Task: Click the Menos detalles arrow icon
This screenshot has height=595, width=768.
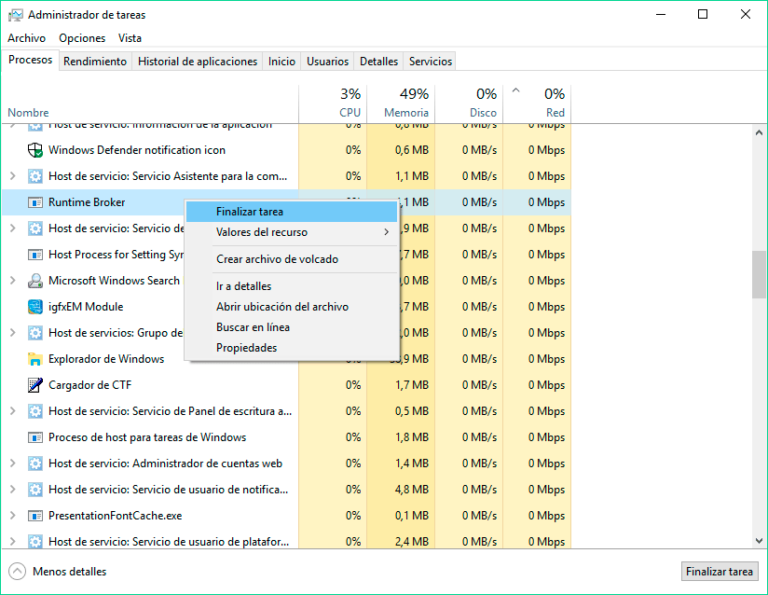Action: click(x=17, y=572)
